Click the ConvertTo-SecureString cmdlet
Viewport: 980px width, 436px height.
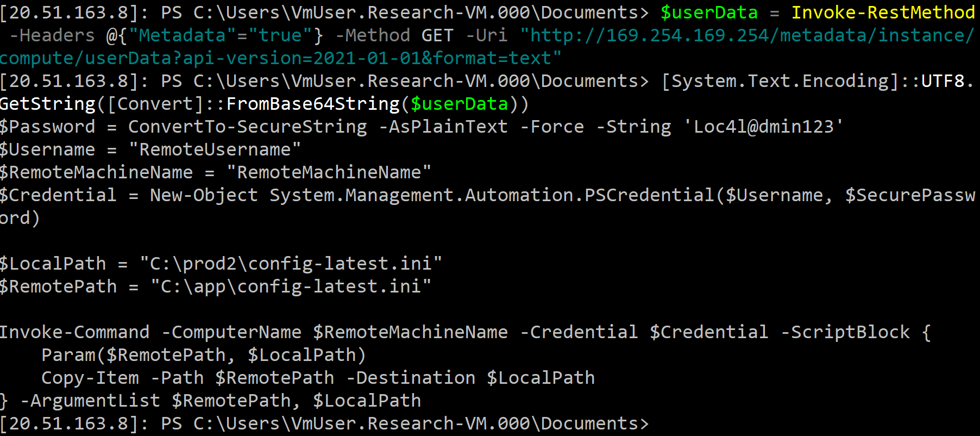click(x=247, y=127)
